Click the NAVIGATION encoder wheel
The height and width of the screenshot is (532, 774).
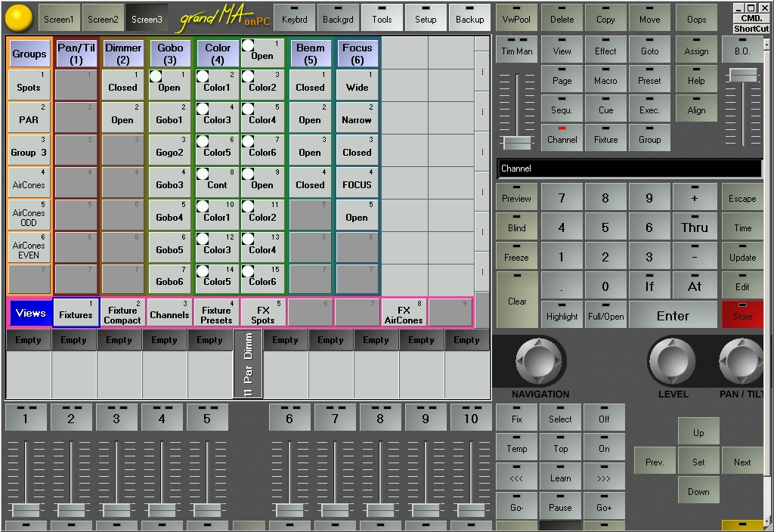[x=539, y=362]
